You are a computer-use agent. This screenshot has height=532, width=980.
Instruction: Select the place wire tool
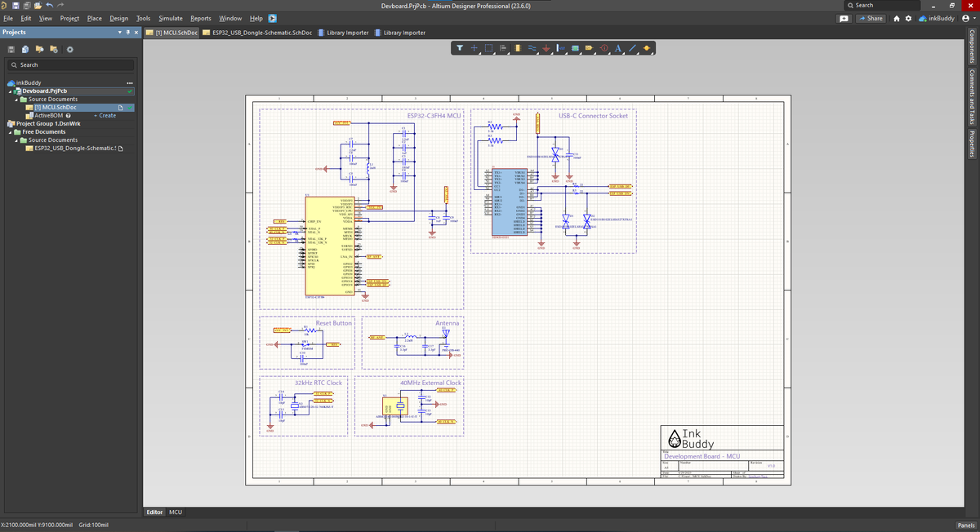coord(532,48)
